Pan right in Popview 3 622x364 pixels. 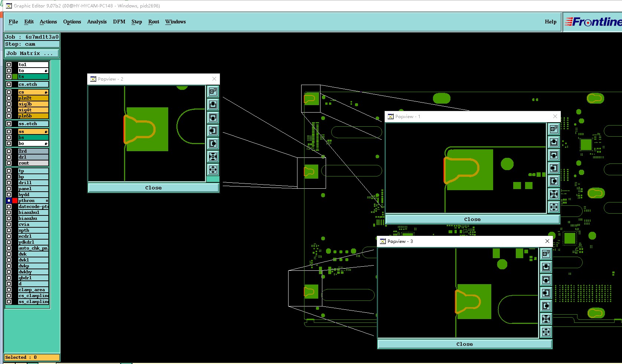(x=546, y=306)
